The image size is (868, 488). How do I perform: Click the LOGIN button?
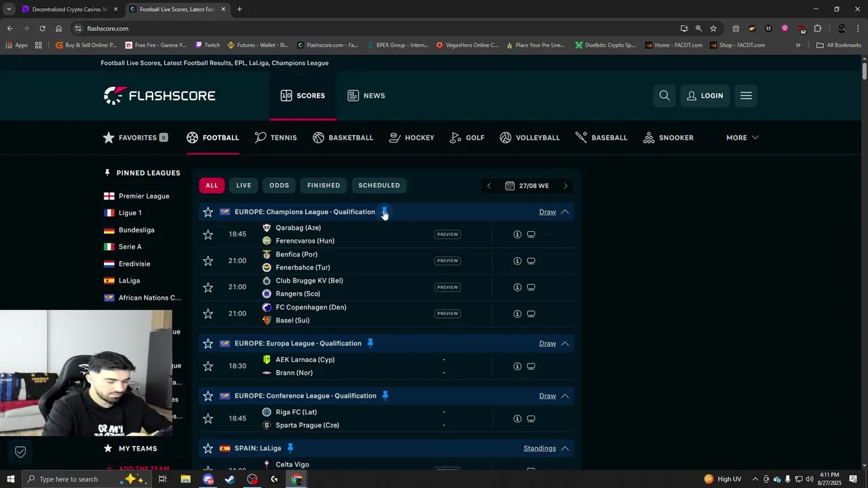[705, 96]
